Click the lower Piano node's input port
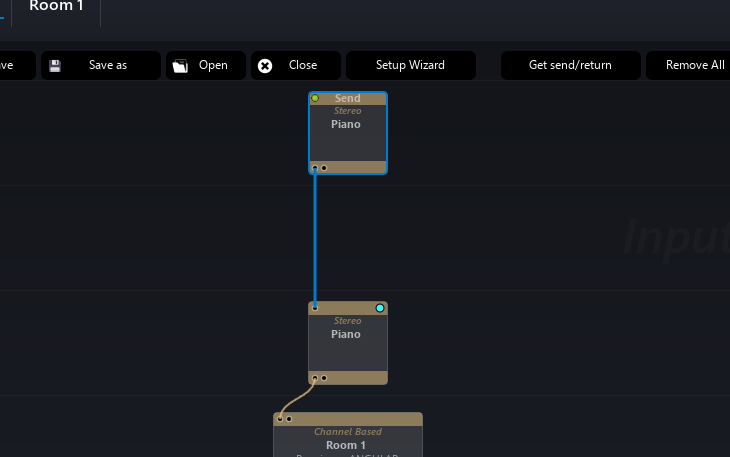Image resolution: width=730 pixels, height=457 pixels. [315, 308]
